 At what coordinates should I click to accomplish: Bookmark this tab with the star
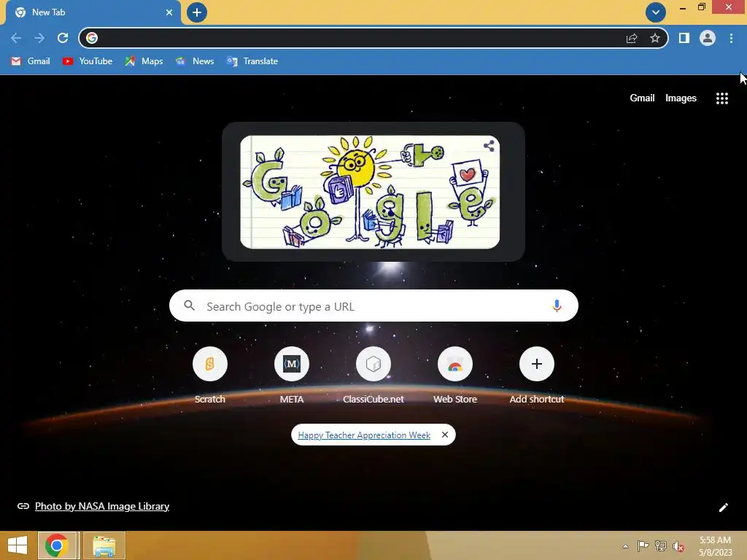click(655, 38)
